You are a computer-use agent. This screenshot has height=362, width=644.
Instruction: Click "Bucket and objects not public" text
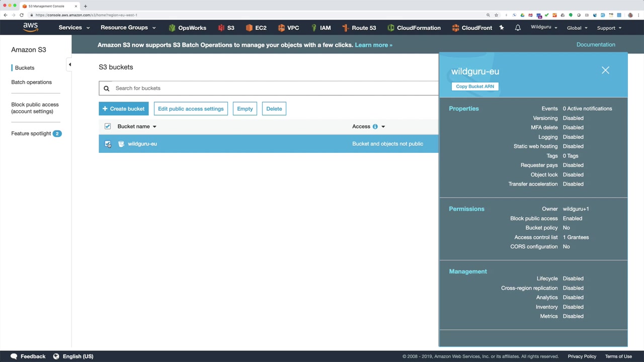pos(387,144)
